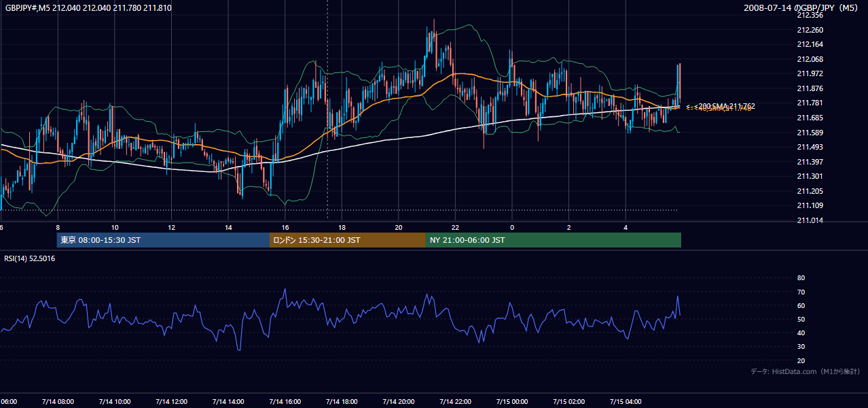Select the ロンドン 15:30-21:00 JST session bar
The width and height of the screenshot is (868, 408).
click(348, 240)
